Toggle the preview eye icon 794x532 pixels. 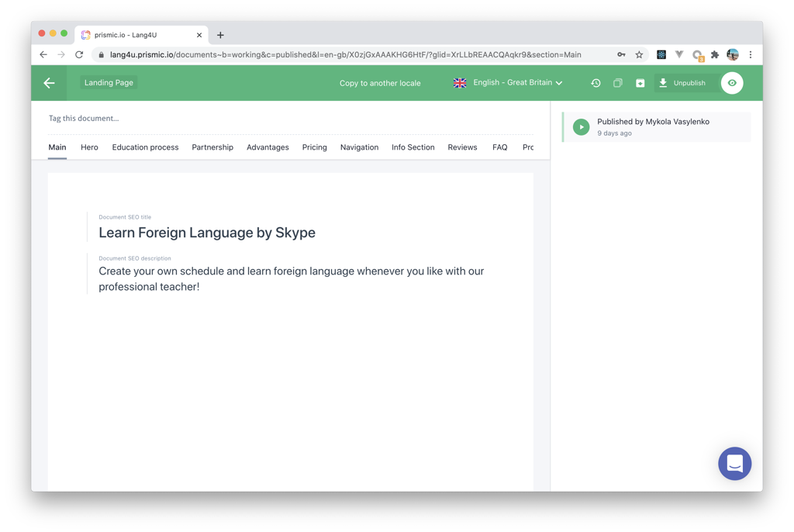(732, 82)
